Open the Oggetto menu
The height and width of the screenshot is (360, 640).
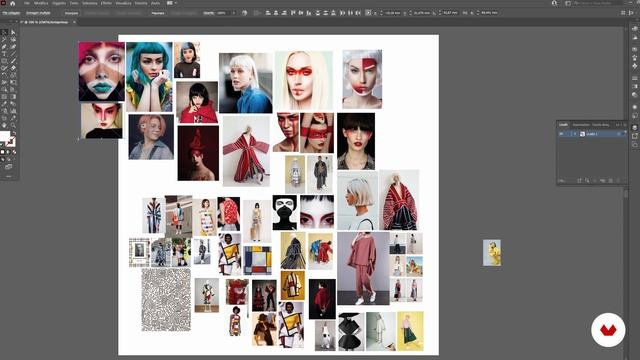59,3
